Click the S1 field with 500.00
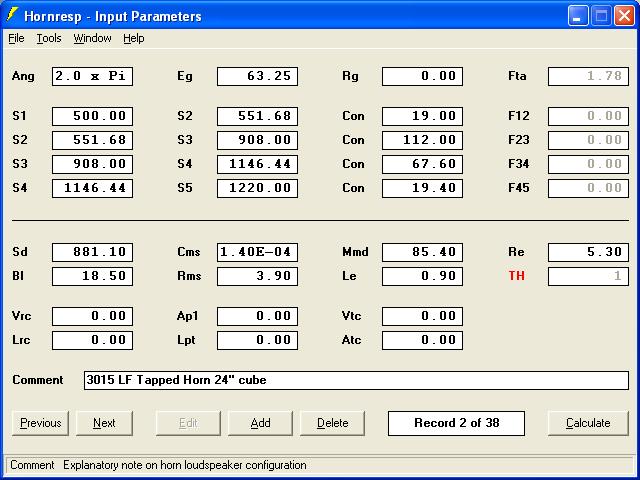The width and height of the screenshot is (640, 480). tap(92, 116)
